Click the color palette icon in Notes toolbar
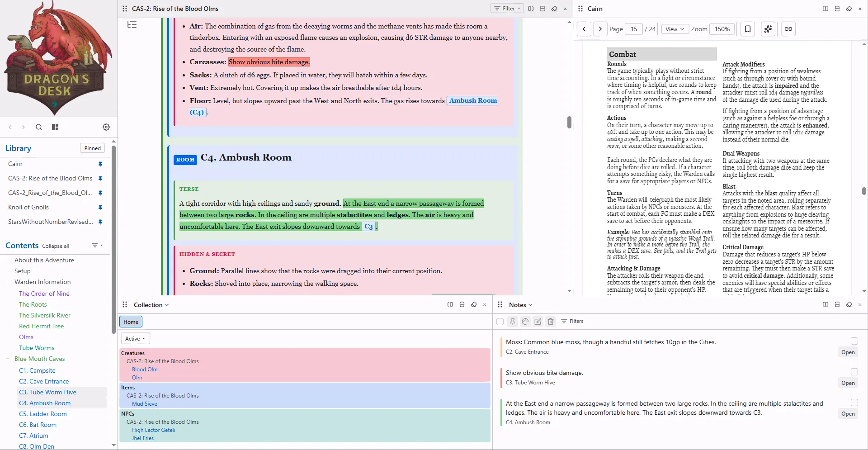The image size is (868, 450). coord(525,322)
